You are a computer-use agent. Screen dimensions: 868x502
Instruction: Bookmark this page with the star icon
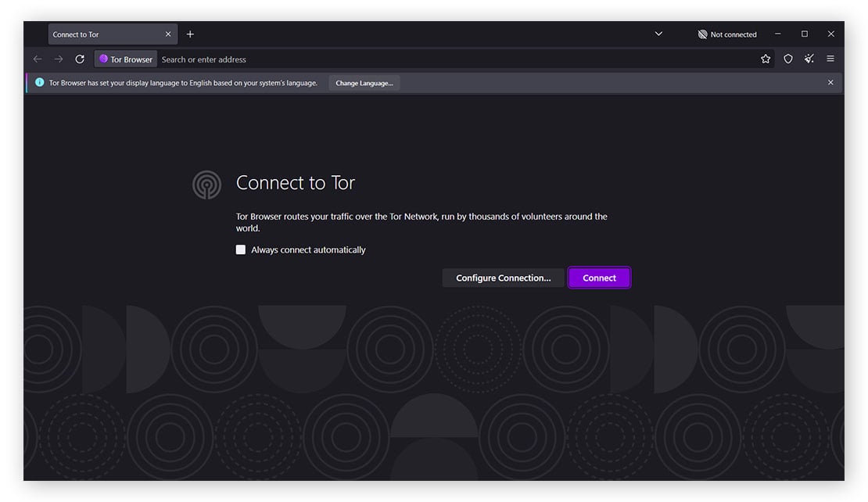[766, 59]
